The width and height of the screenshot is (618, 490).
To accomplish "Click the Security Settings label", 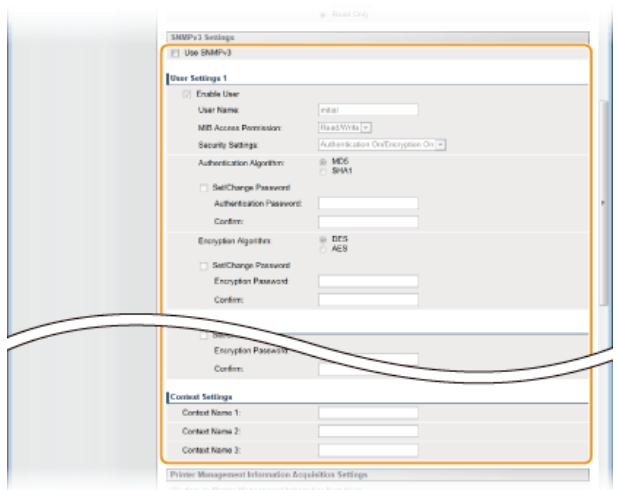I will tap(228, 145).
